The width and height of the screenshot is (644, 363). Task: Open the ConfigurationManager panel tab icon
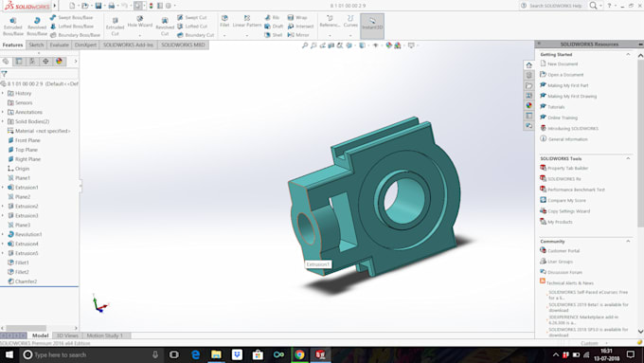[32, 62]
